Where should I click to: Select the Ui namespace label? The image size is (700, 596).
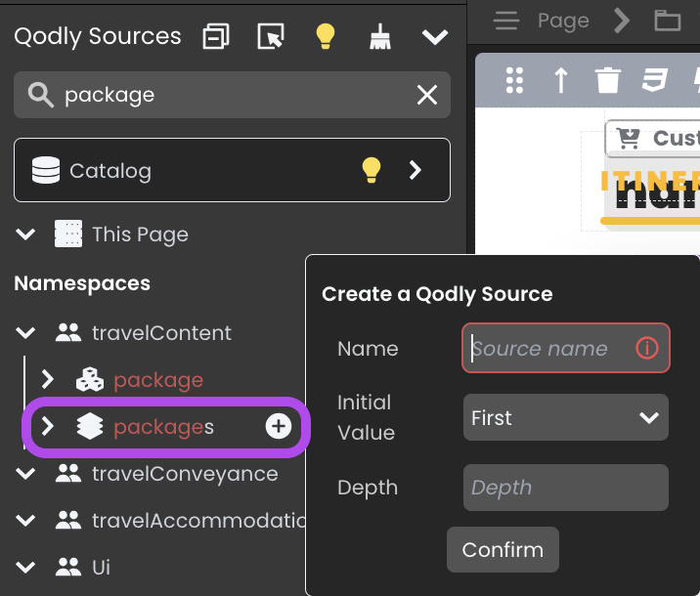pos(101,568)
